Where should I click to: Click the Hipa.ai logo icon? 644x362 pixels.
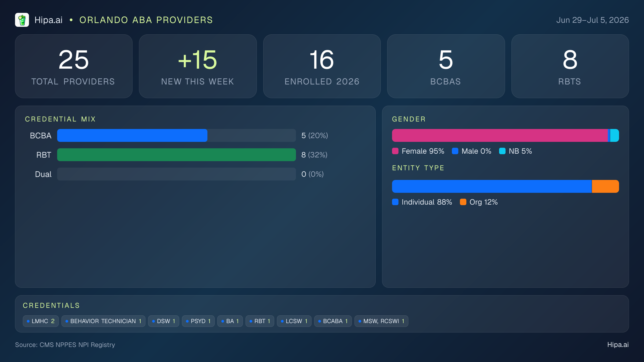click(22, 20)
